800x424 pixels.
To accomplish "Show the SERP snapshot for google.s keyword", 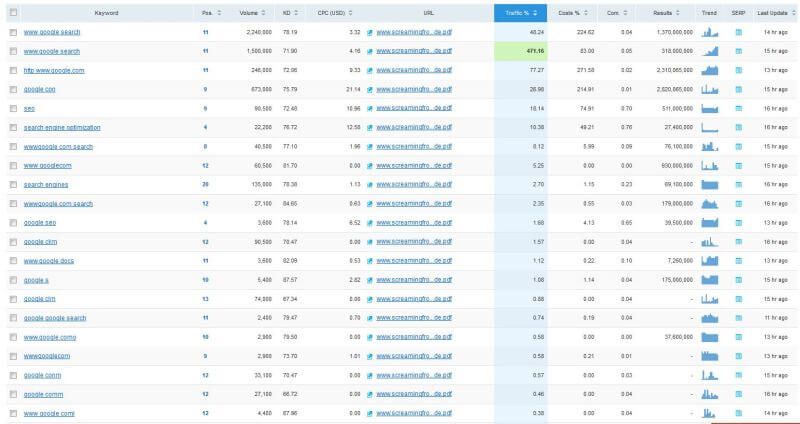I will [738, 280].
